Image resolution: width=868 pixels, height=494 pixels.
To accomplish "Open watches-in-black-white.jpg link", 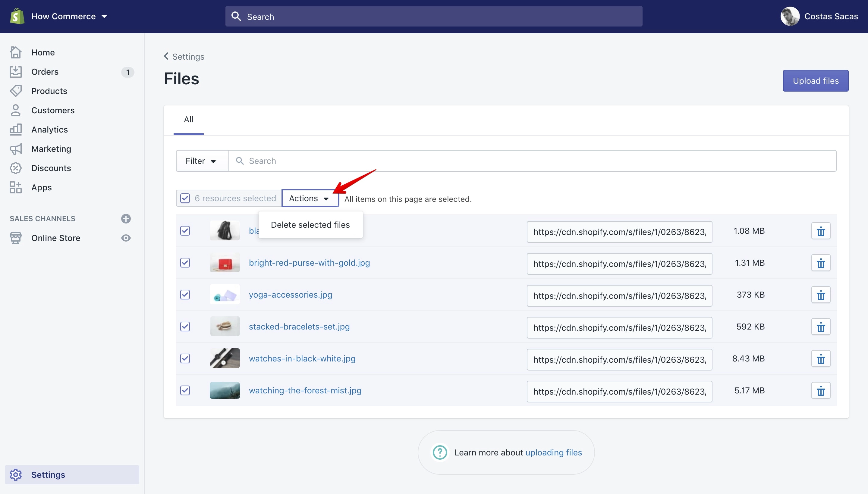I will pyautogui.click(x=302, y=358).
